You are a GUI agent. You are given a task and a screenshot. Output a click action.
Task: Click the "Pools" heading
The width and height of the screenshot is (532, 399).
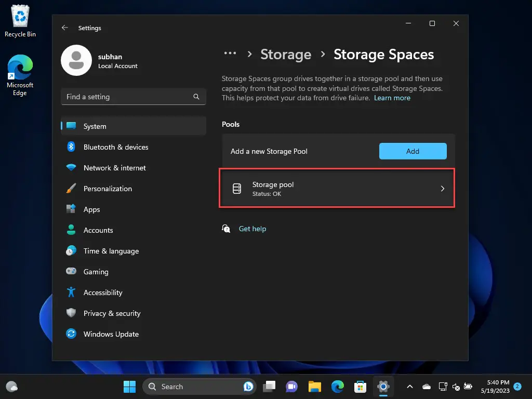point(231,124)
